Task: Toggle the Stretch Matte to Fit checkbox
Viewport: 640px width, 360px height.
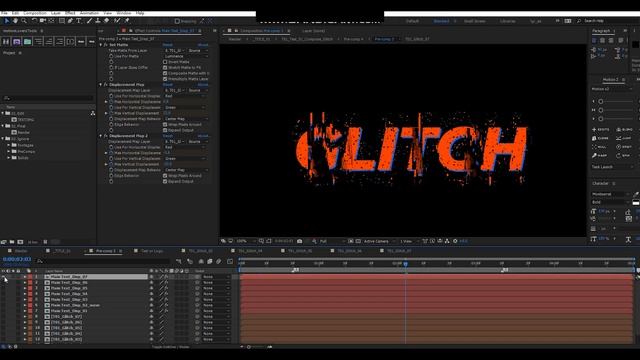Action: (165, 68)
